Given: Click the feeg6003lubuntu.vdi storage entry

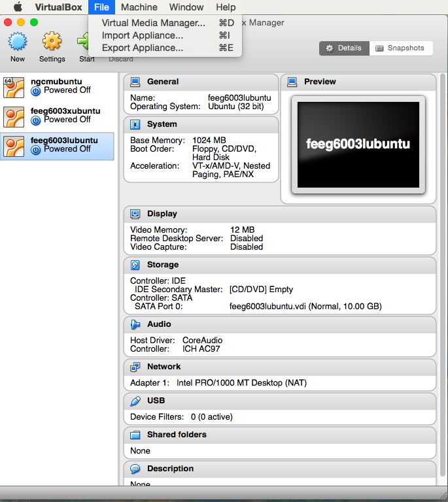Looking at the screenshot, I should [x=305, y=307].
